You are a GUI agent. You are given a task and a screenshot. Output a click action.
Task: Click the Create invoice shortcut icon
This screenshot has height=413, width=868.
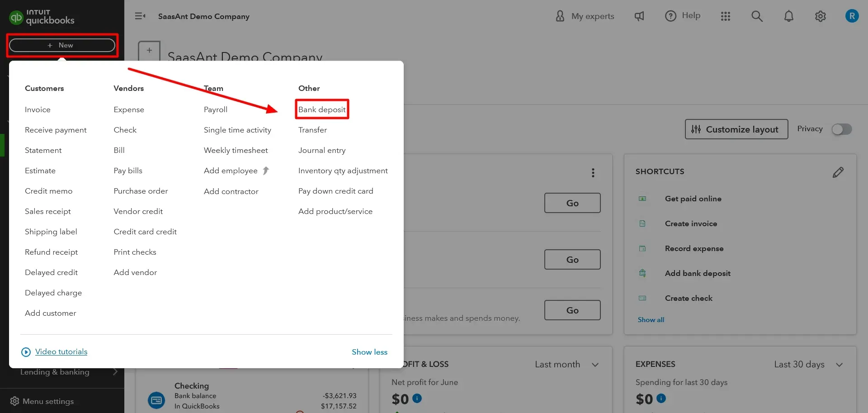pyautogui.click(x=642, y=223)
